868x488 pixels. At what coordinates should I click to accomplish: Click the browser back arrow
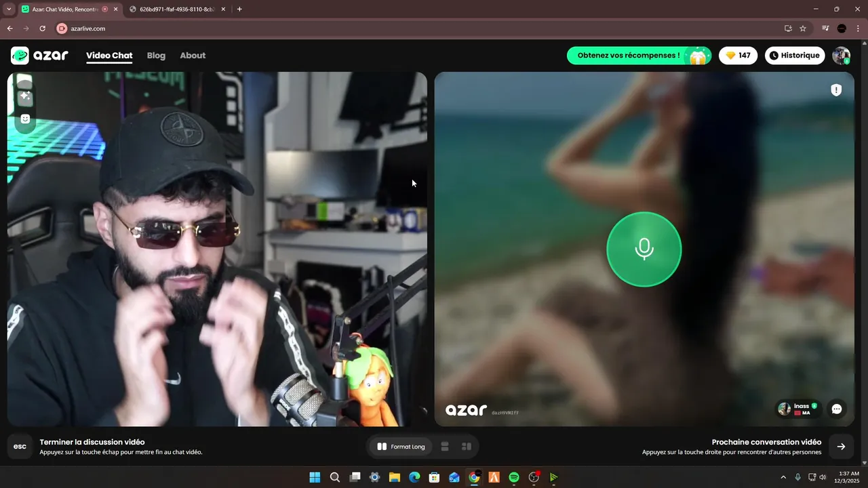[9, 28]
